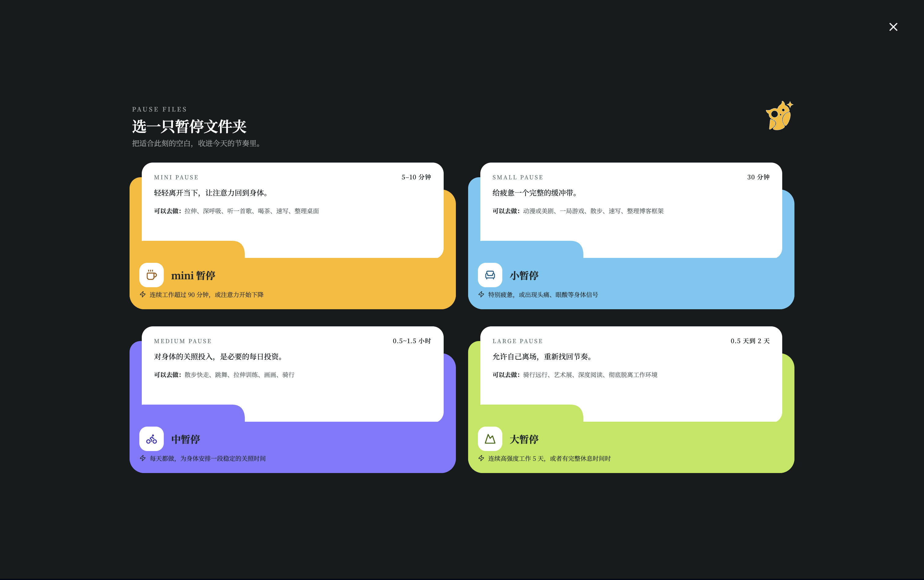Click the trigger text 每天都做，为身体安排
The width and height of the screenshot is (924, 580).
tap(207, 458)
